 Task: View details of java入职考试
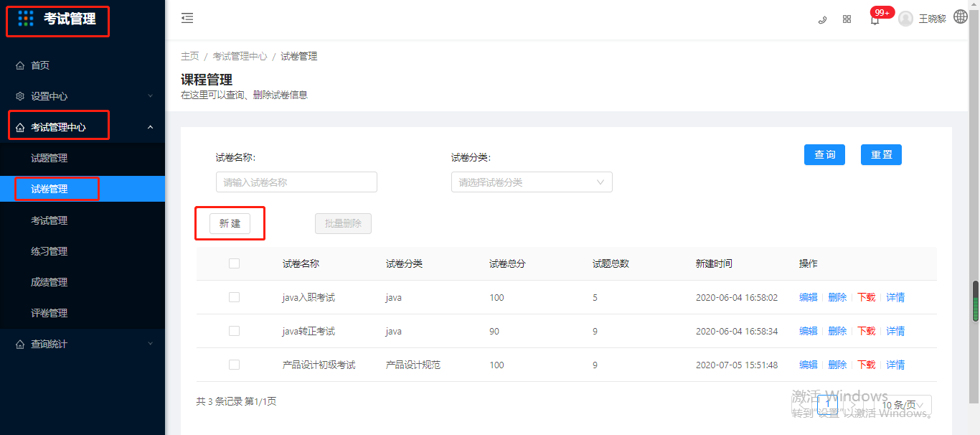895,297
